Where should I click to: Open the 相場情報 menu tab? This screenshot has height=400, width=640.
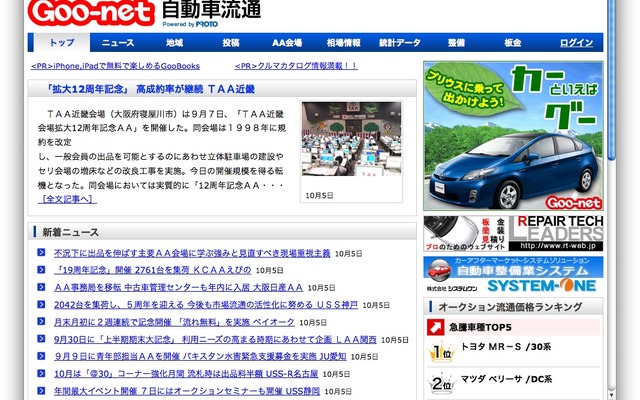pyautogui.click(x=343, y=42)
